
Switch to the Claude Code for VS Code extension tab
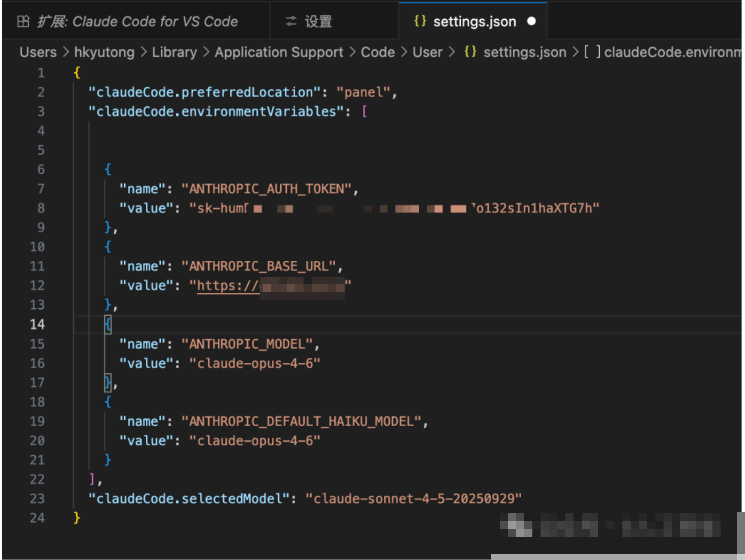136,21
